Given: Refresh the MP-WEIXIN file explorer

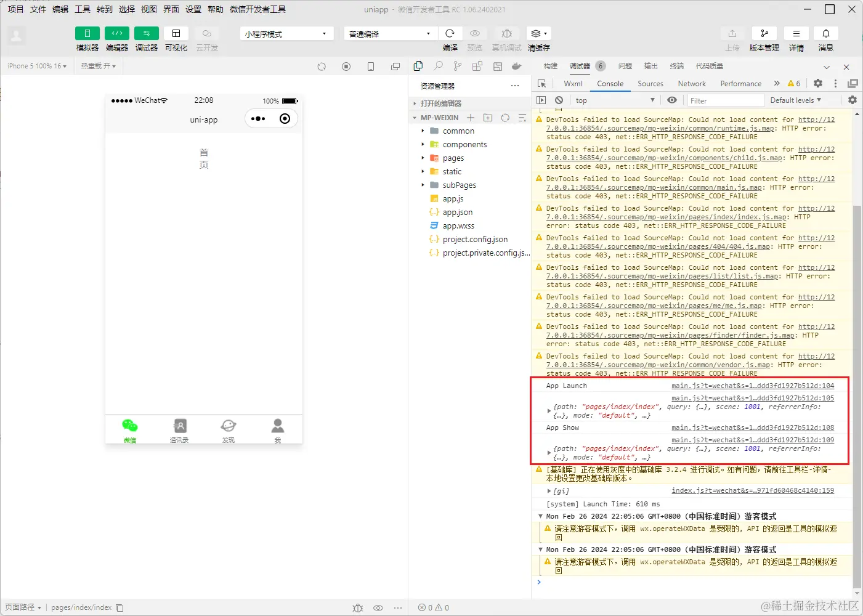Looking at the screenshot, I should click(x=505, y=118).
